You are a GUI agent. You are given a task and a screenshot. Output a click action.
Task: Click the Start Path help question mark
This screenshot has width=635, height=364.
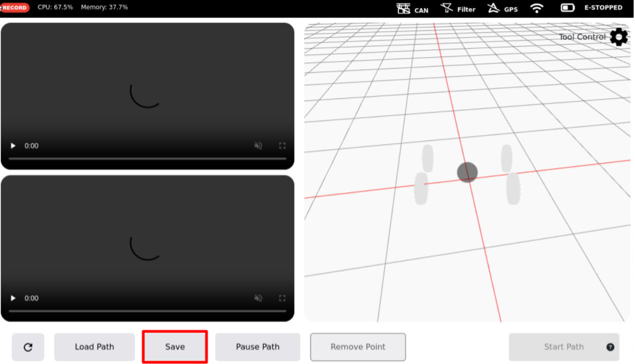610,347
